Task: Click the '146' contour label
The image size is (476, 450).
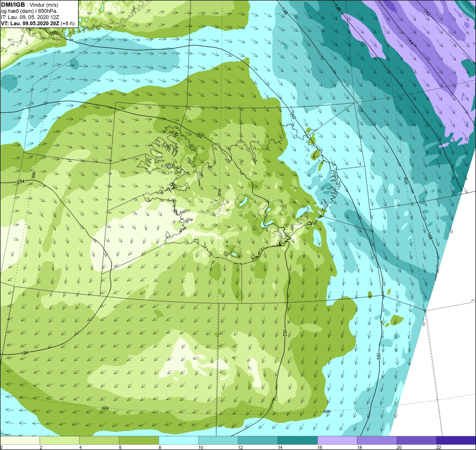Action: pyautogui.click(x=338, y=8)
